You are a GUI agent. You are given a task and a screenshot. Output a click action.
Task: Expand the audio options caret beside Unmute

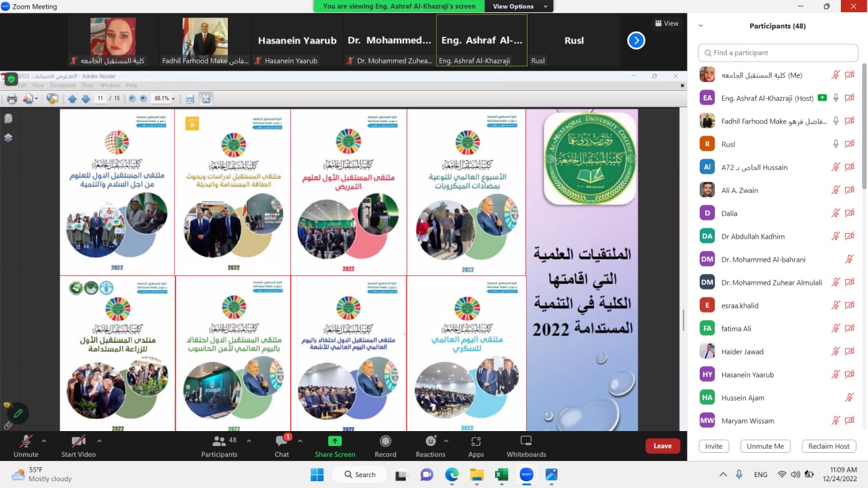(44, 441)
